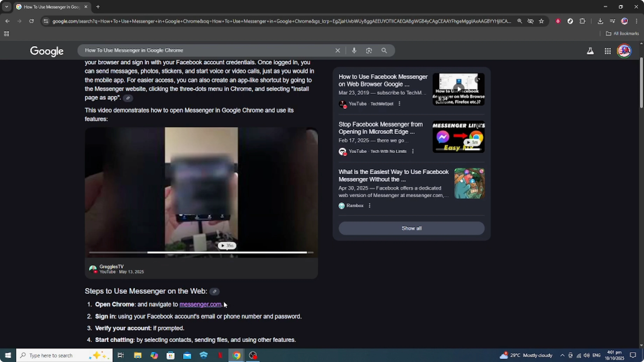Open Google Lens camera search icon

tap(369, 51)
